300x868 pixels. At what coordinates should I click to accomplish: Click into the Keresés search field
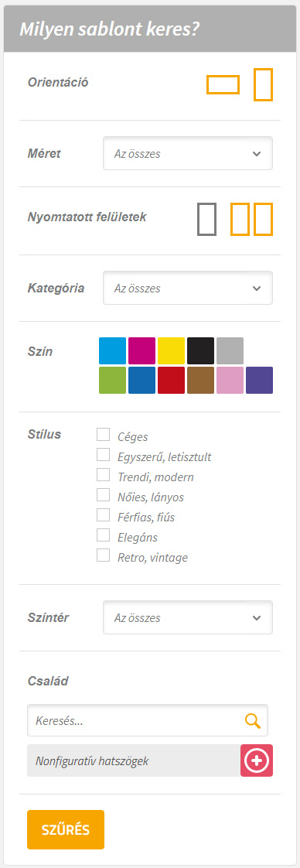[135, 720]
